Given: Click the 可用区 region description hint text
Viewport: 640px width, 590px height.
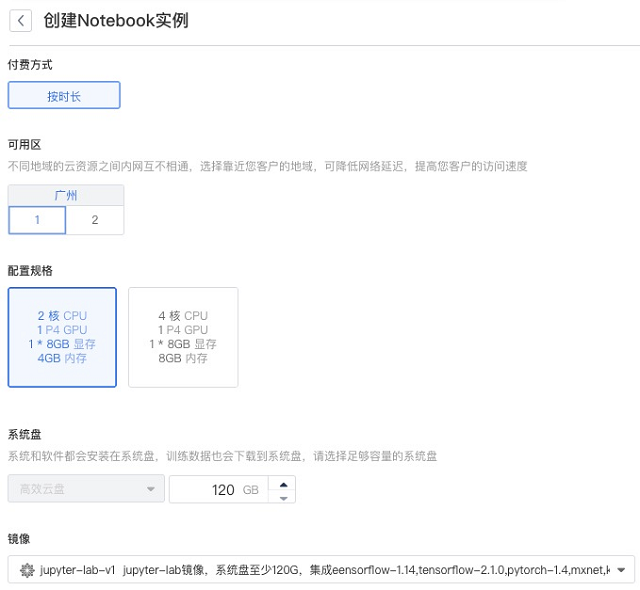Looking at the screenshot, I should (268, 166).
